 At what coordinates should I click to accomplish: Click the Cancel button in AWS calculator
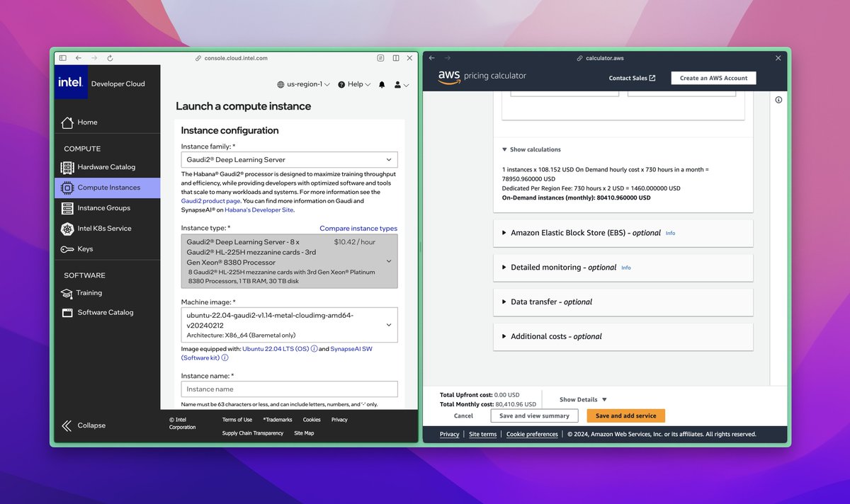pos(463,416)
